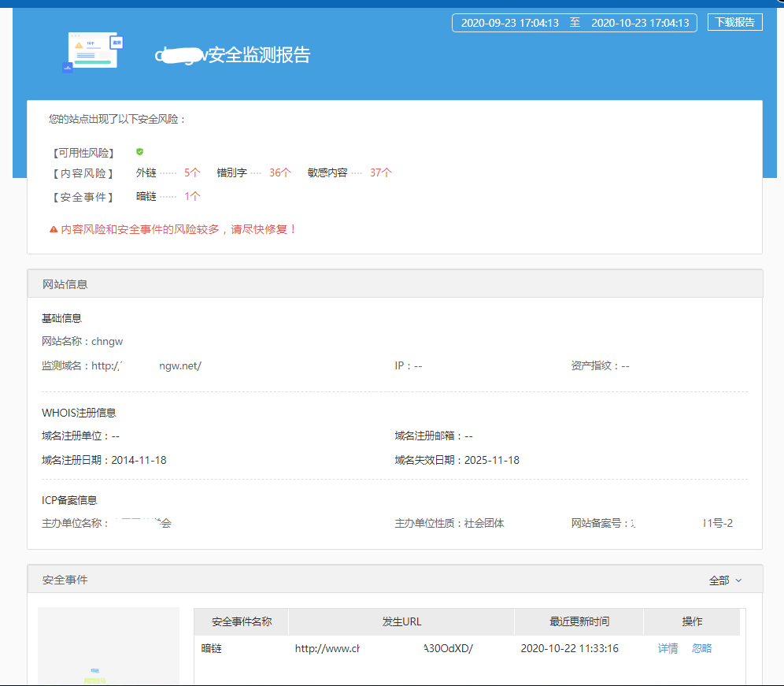Click the 【安全事件】 risk label
Screen dimensions: 784x686
pyautogui.click(x=83, y=197)
